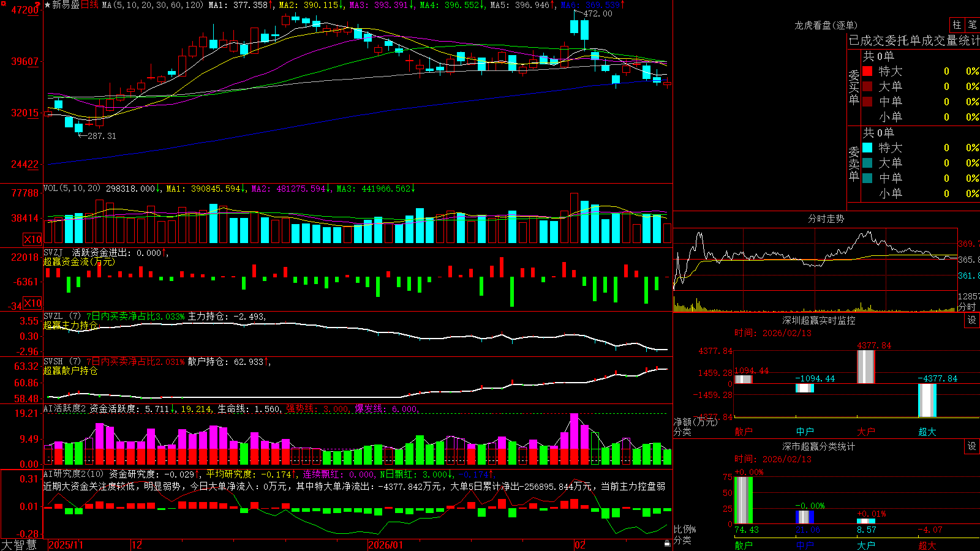Click the -4377.84 超大 bar in monitoring chart

(927, 400)
